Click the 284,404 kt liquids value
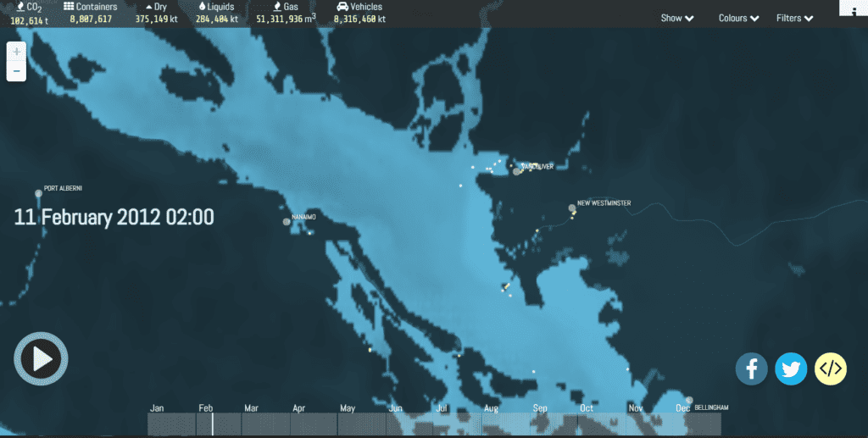 (217, 19)
